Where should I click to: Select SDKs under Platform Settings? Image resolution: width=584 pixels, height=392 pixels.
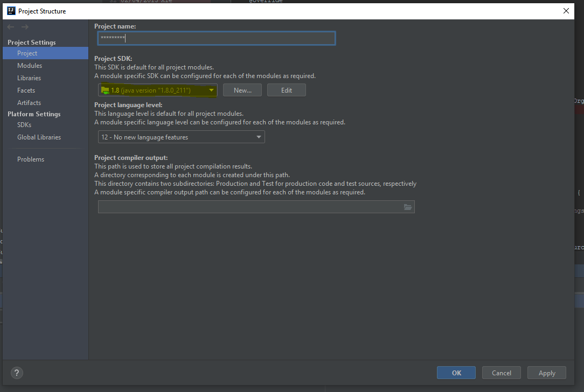click(x=24, y=124)
